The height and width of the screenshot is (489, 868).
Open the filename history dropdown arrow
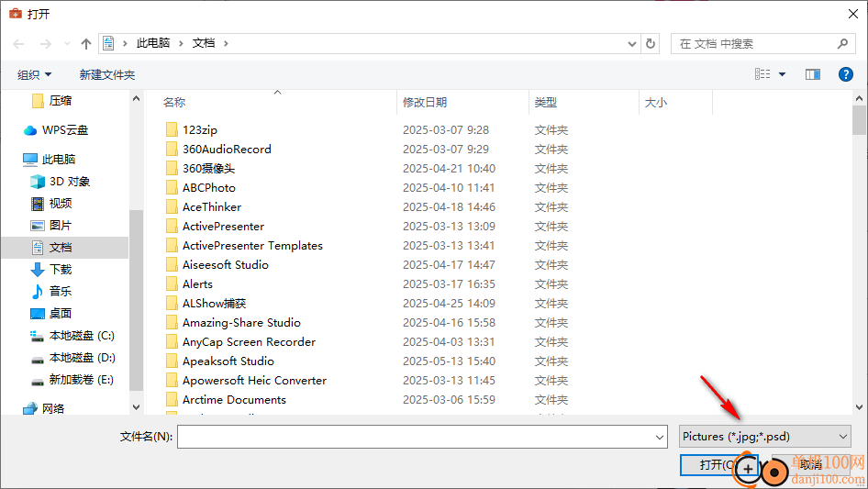click(660, 437)
